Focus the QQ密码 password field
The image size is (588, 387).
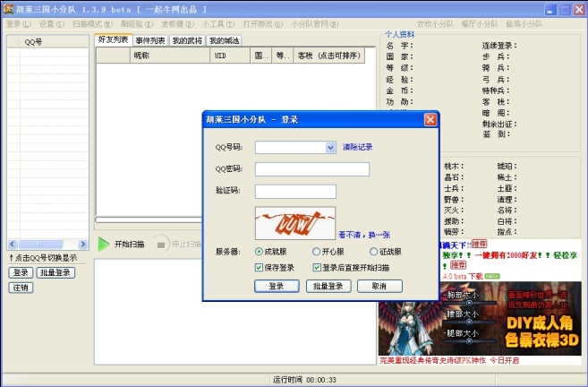[x=312, y=169]
